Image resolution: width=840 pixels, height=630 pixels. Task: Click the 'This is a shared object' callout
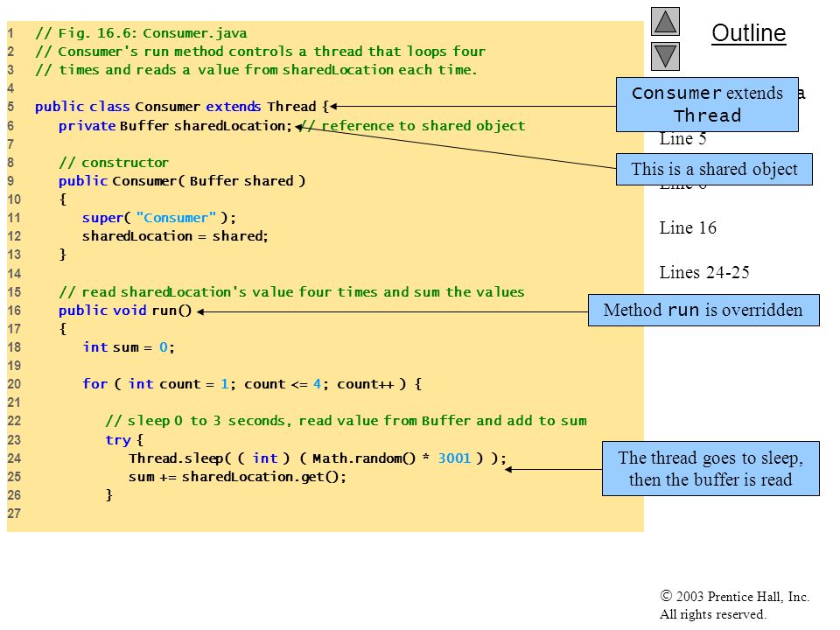pos(714,169)
